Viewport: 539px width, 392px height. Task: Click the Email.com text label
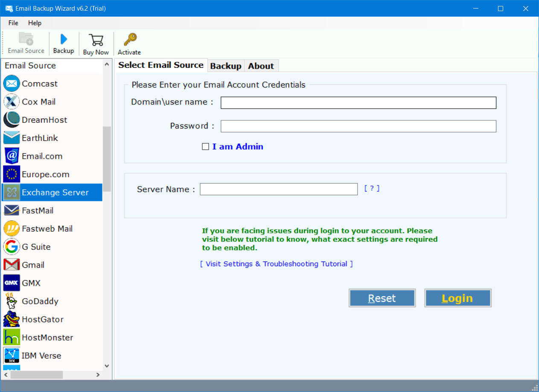click(x=42, y=156)
